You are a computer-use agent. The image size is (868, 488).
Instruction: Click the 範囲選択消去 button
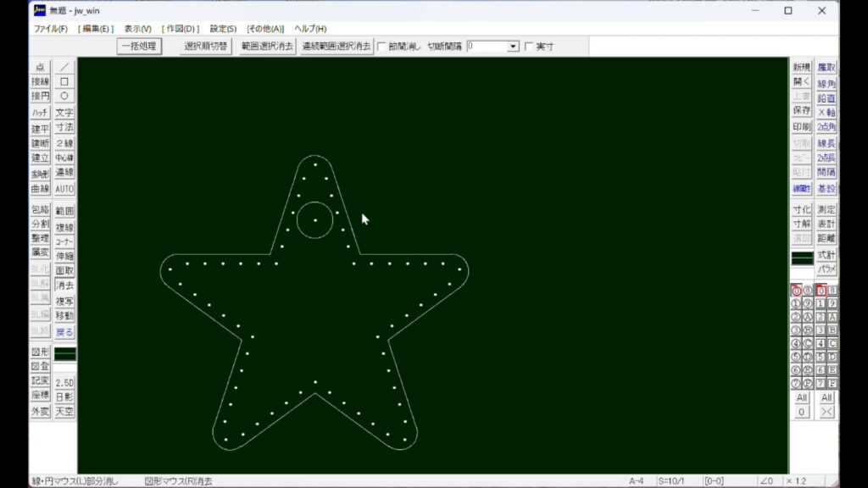click(x=266, y=47)
